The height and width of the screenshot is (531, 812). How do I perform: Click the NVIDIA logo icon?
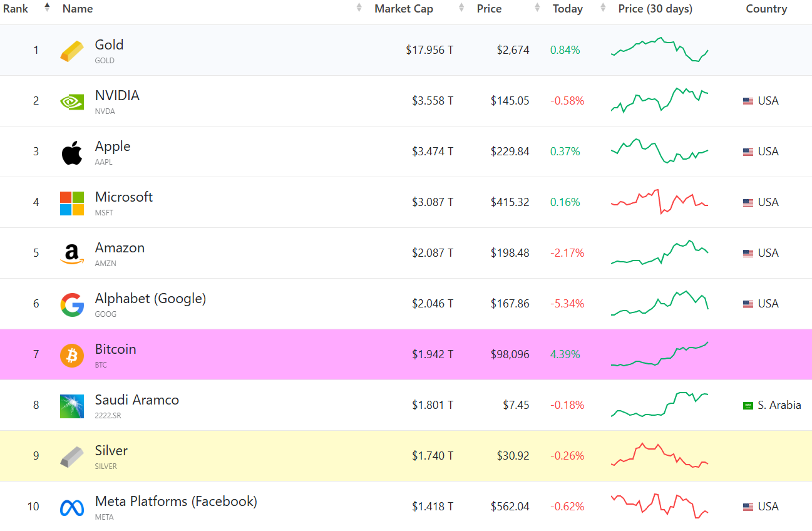pos(72,101)
